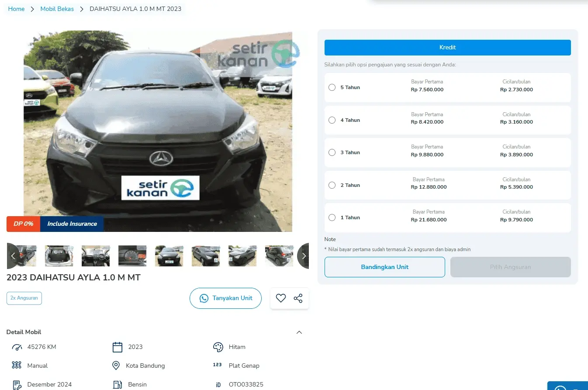
Task: Click the color palette icon beside Hitam
Action: 218,347
